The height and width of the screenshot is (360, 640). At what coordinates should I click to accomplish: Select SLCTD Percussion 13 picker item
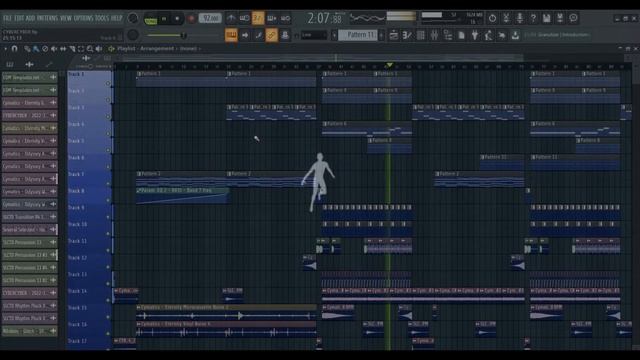(x=29, y=242)
